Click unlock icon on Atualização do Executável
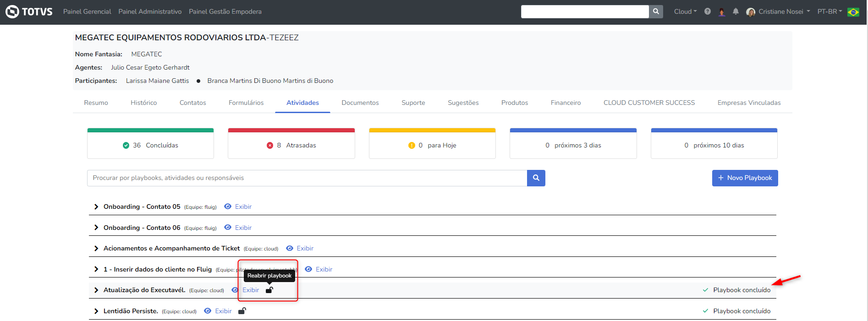Viewport: 868px width, 321px height. pyautogui.click(x=269, y=290)
